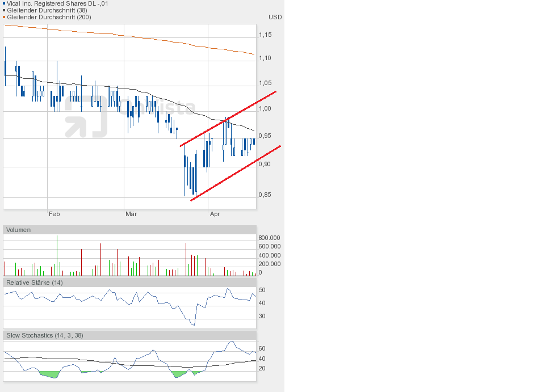The image size is (545, 392).
Task: Click the Feb month label on time axis
Action: (54, 214)
